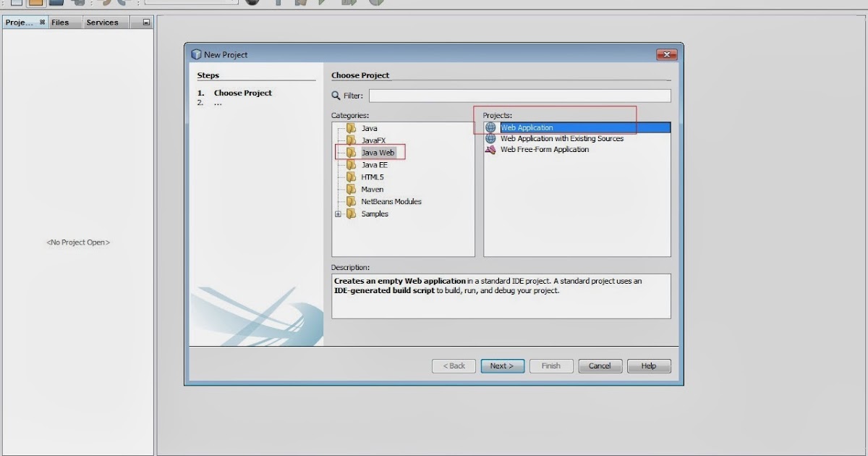Switch to the Files tab

60,22
